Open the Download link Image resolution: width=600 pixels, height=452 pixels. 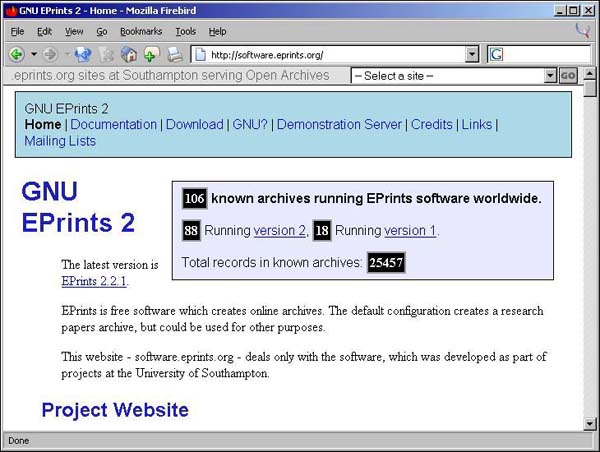point(194,124)
